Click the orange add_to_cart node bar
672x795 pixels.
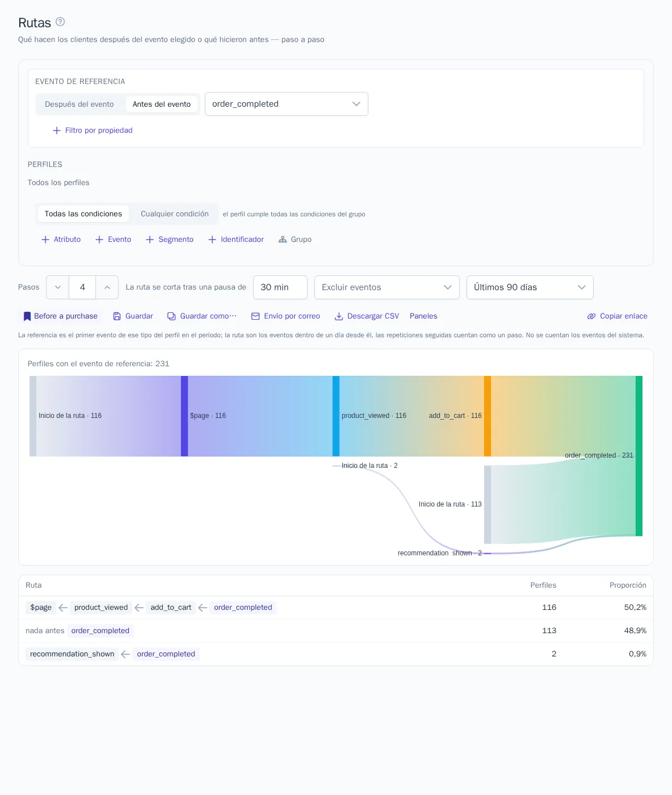(x=488, y=416)
